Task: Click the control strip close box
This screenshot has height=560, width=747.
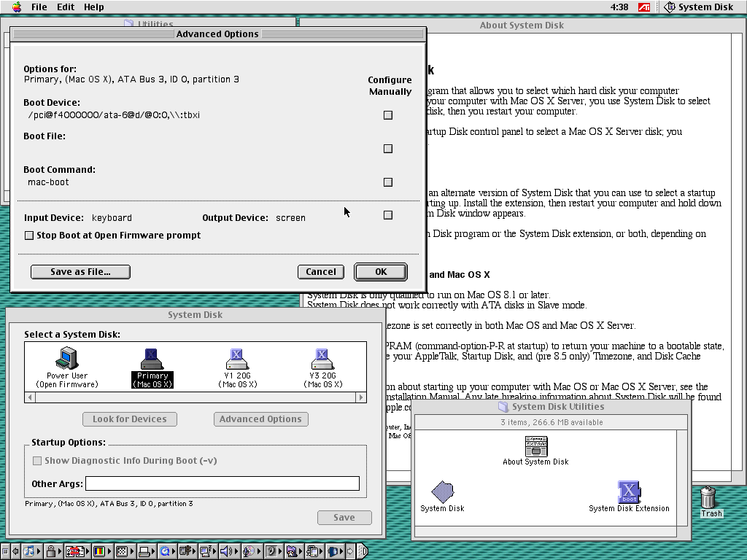Action: (5, 551)
